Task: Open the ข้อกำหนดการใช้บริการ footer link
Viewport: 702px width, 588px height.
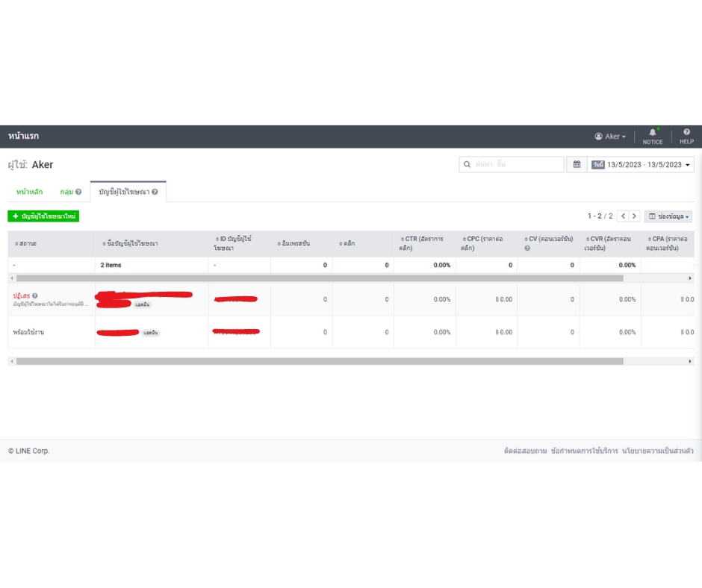Action: tap(584, 451)
